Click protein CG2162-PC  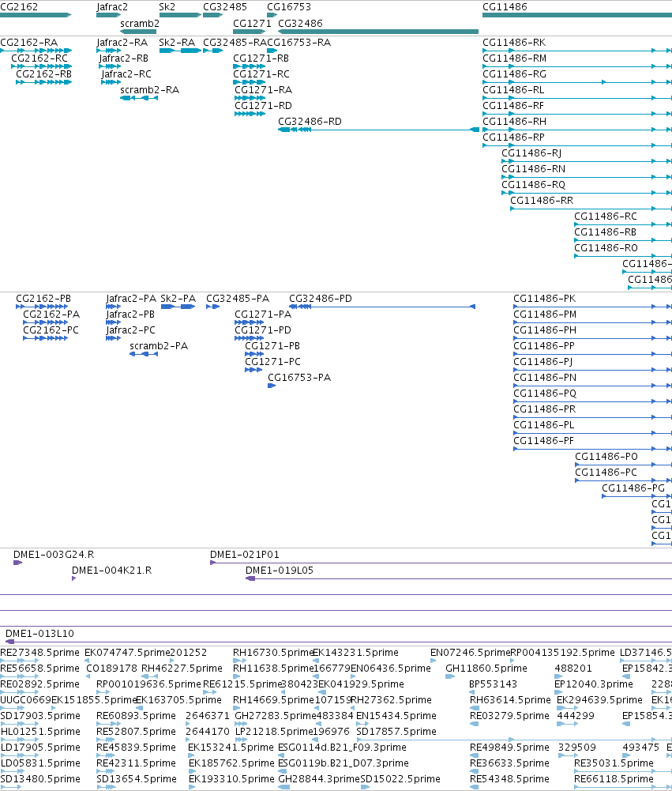pyautogui.click(x=51, y=330)
